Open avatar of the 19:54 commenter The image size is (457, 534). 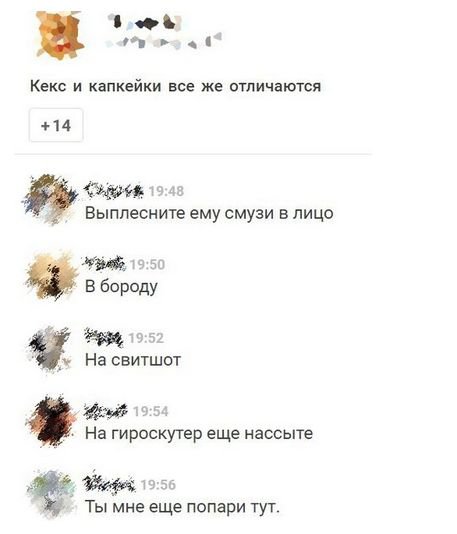click(x=51, y=422)
